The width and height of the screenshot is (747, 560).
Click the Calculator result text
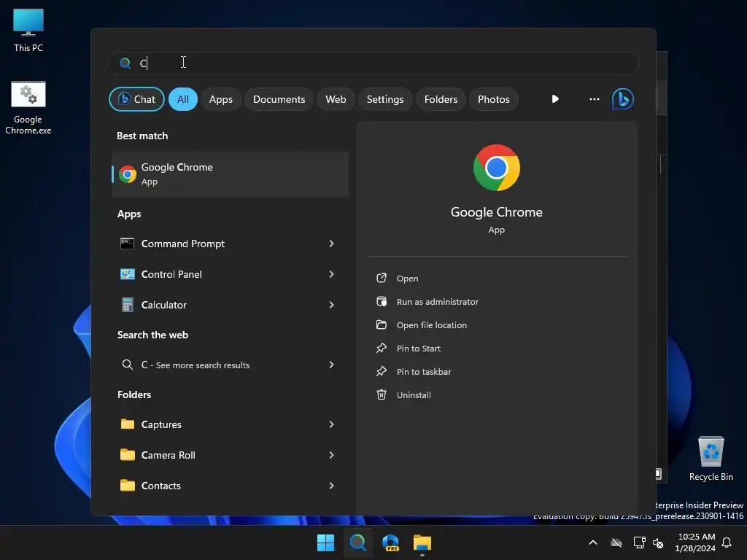coord(164,305)
